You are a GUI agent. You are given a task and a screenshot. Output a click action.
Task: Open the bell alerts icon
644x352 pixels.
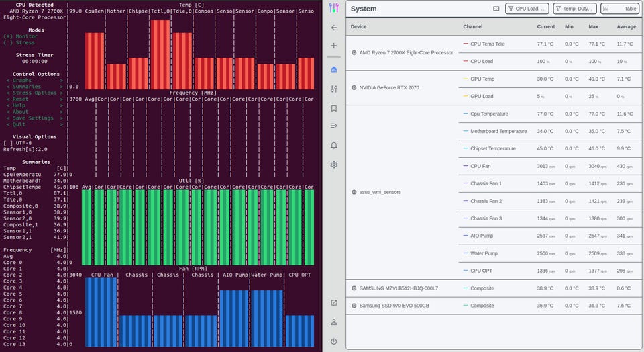pos(334,145)
